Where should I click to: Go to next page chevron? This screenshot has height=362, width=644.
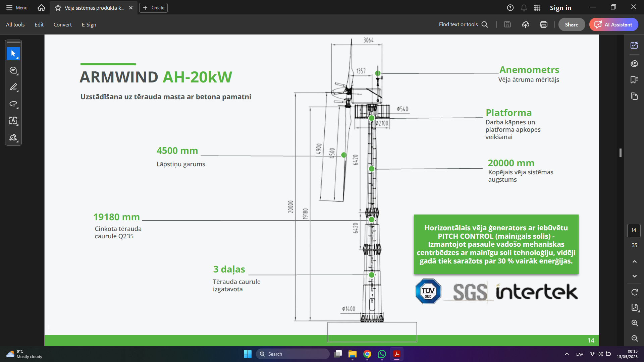pyautogui.click(x=634, y=276)
